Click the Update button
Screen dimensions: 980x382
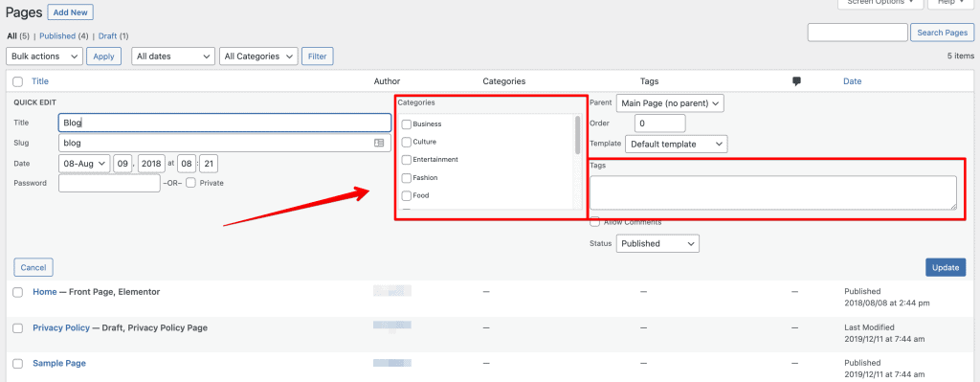[946, 267]
